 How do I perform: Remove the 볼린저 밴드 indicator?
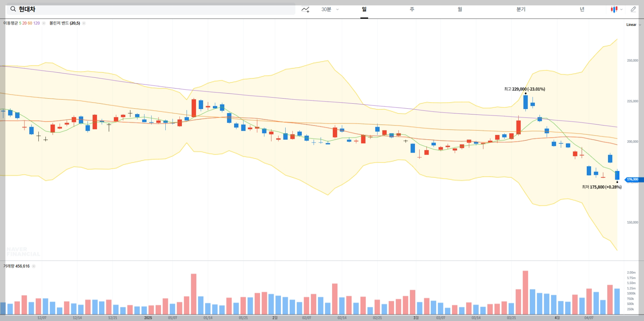pos(84,23)
